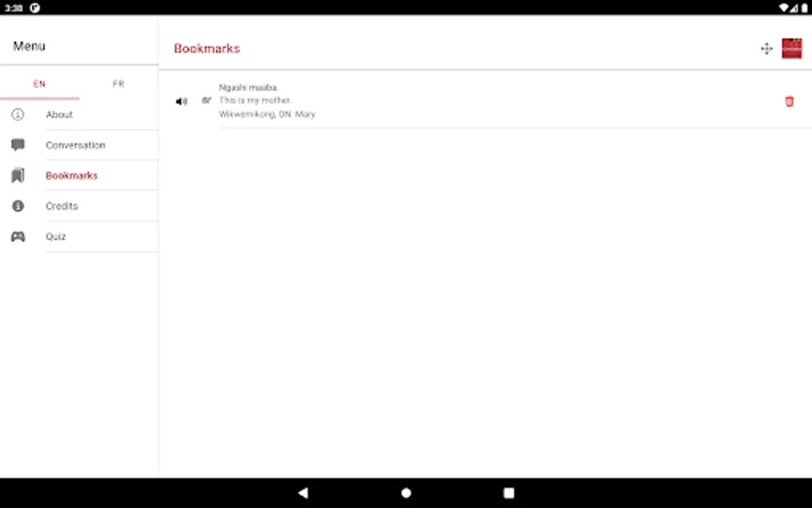
Task: Open the Conversation menu item
Action: [79, 145]
